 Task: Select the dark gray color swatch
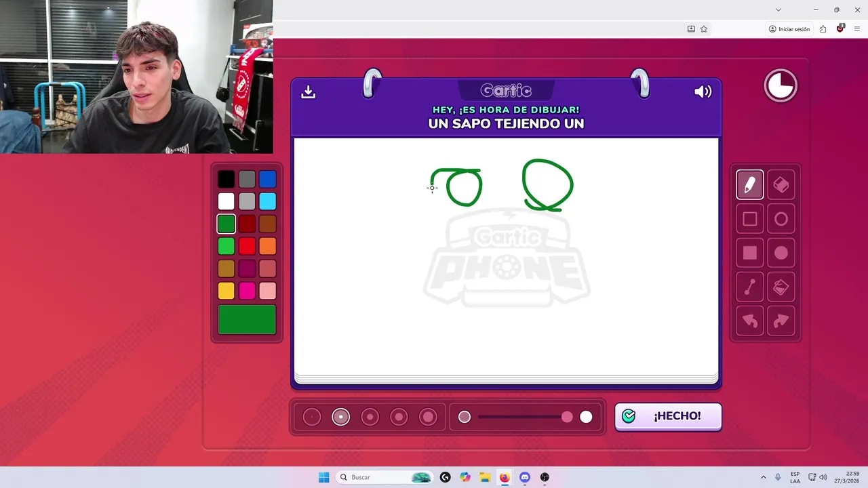[247, 179]
